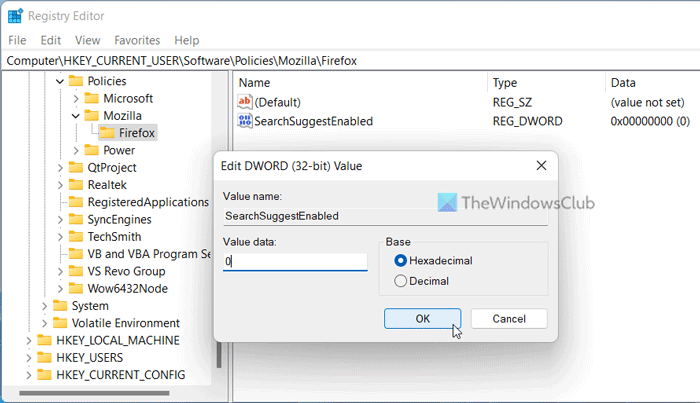700x403 pixels.
Task: Open the File menu
Action: [17, 40]
